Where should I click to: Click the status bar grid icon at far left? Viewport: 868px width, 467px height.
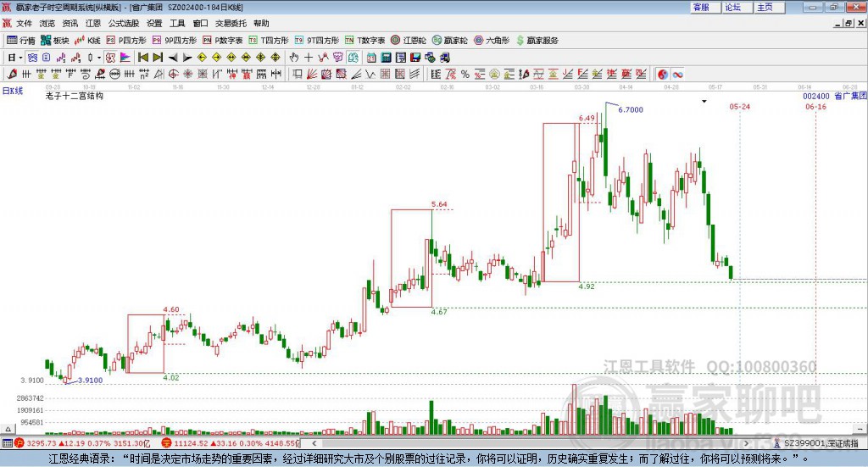coord(7,443)
